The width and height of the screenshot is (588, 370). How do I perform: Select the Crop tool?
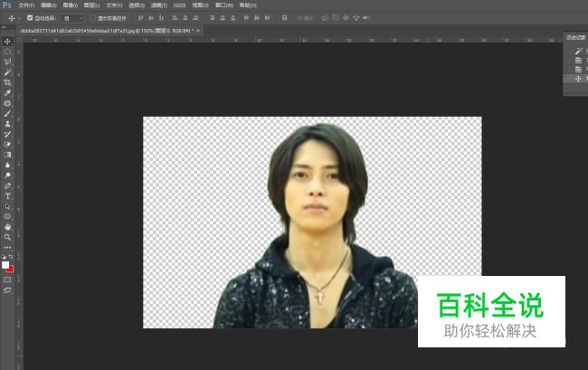(7, 82)
